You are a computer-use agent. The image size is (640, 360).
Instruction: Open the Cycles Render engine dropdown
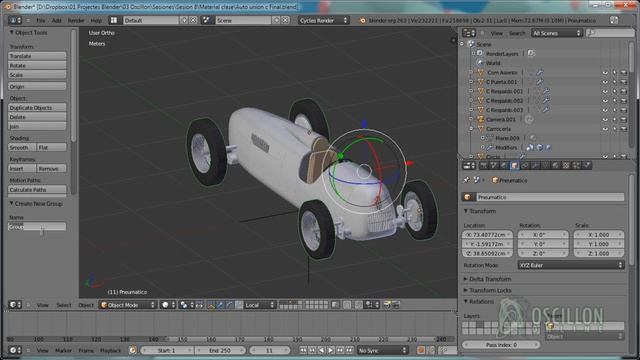click(323, 20)
